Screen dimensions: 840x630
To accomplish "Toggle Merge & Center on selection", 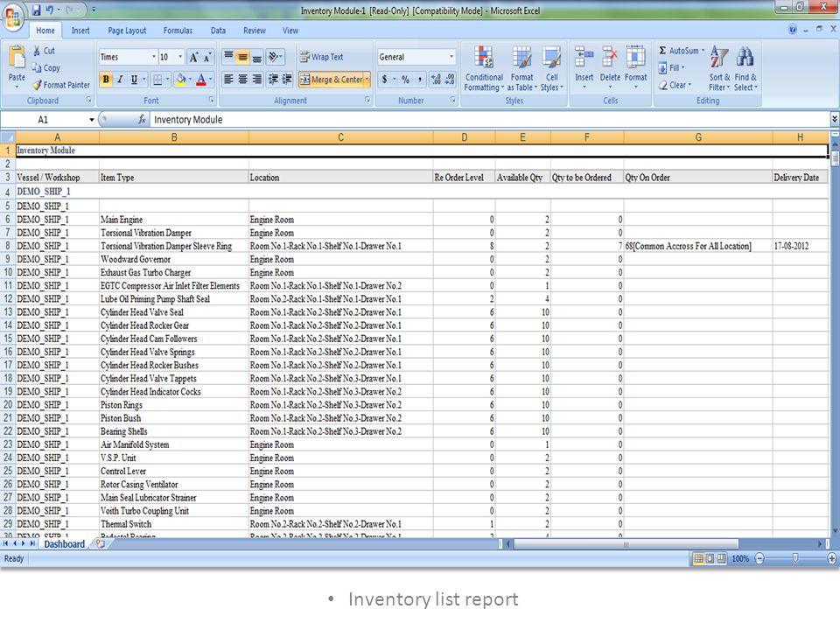I will [x=332, y=80].
